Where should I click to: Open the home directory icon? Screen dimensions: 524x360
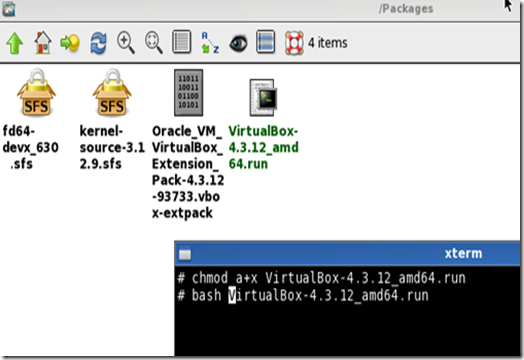click(x=43, y=42)
